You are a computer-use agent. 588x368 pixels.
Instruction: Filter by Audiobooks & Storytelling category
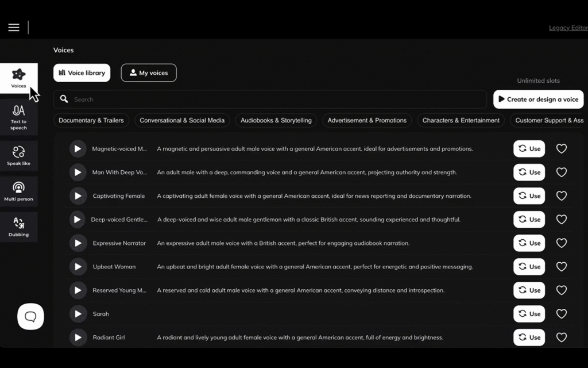[276, 120]
